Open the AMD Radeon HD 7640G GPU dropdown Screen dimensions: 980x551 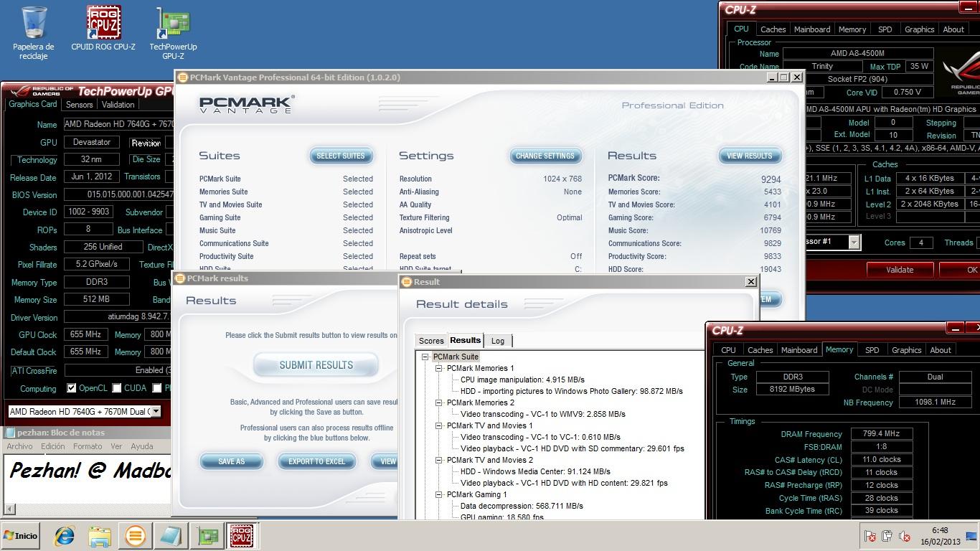tap(156, 412)
